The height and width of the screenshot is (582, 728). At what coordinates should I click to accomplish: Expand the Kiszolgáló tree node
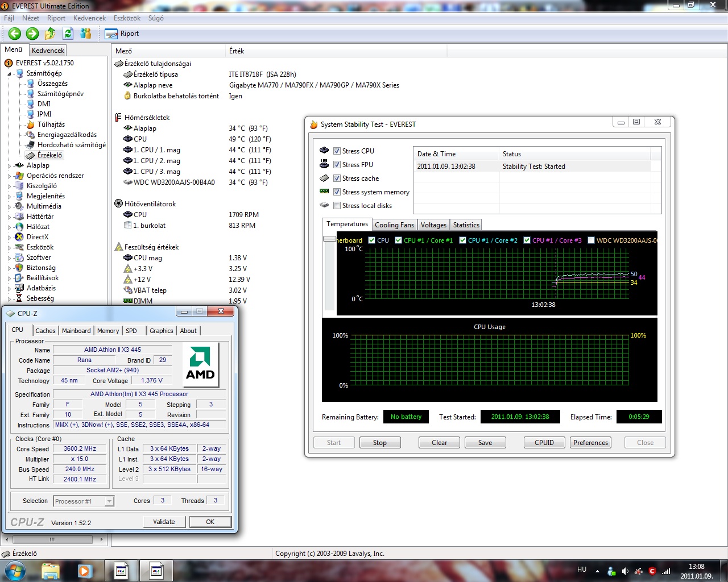coord(10,186)
